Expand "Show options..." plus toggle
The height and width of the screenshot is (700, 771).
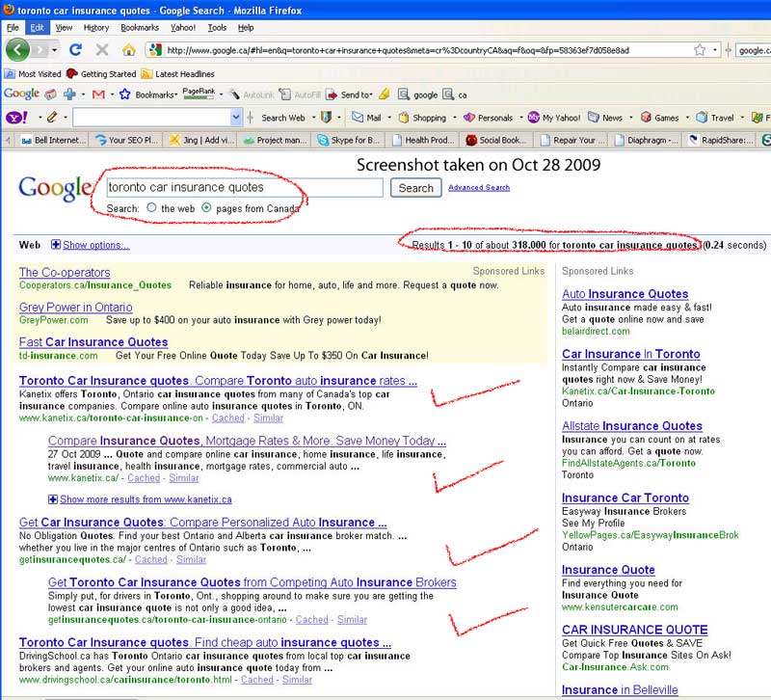pyautogui.click(x=55, y=245)
